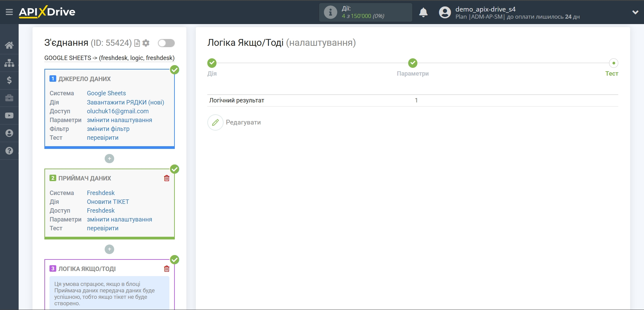
Task: Click the ДЖЕРЕЛО ДАНИХ block title
Action: click(x=84, y=79)
